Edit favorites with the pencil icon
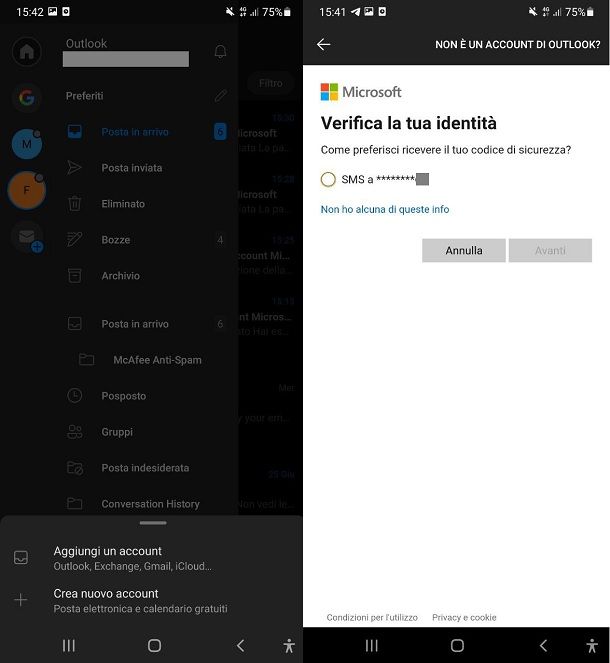 221,96
